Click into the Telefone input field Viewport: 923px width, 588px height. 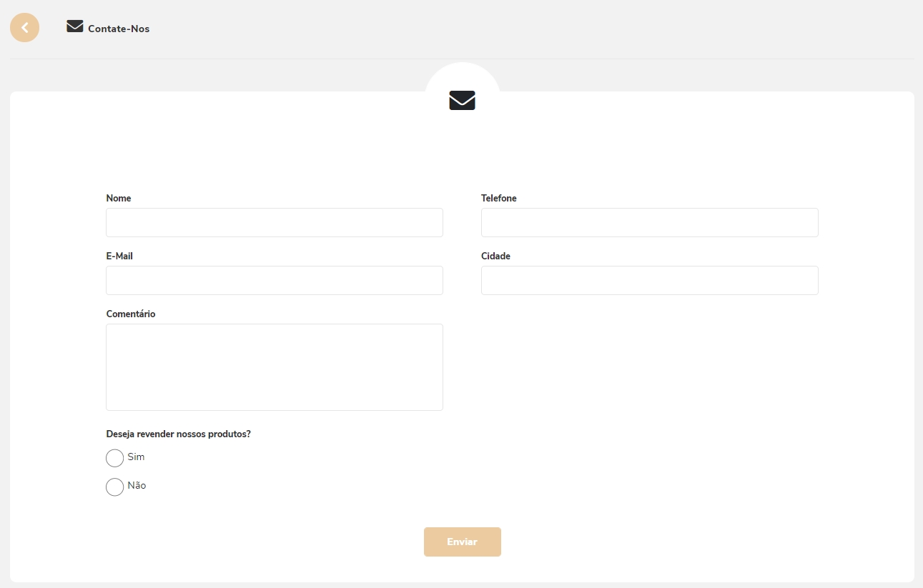(x=649, y=222)
